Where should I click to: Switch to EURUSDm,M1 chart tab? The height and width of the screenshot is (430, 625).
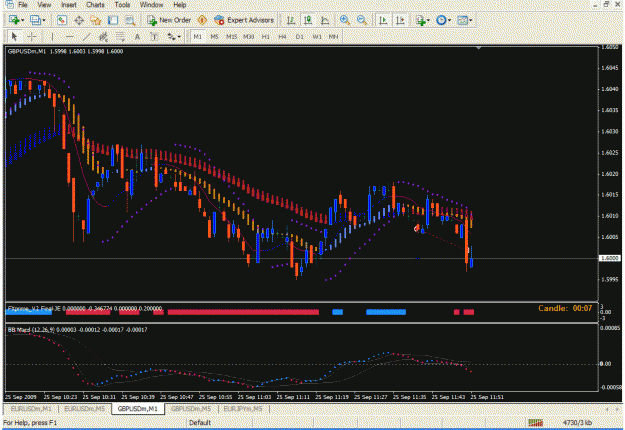click(x=31, y=409)
